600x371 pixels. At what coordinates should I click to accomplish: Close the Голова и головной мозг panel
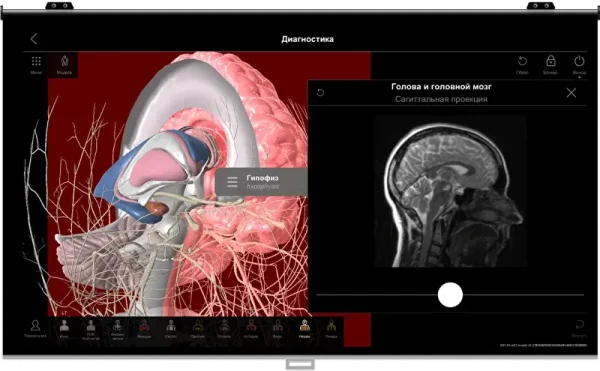pyautogui.click(x=571, y=93)
